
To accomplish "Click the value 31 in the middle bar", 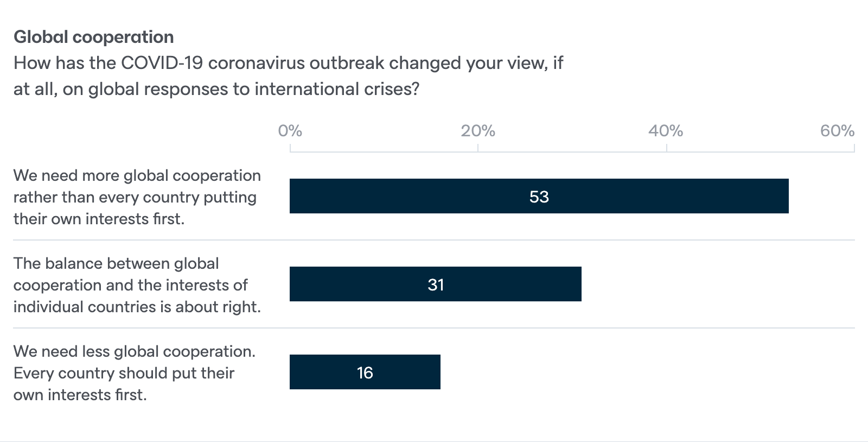I will click(436, 285).
